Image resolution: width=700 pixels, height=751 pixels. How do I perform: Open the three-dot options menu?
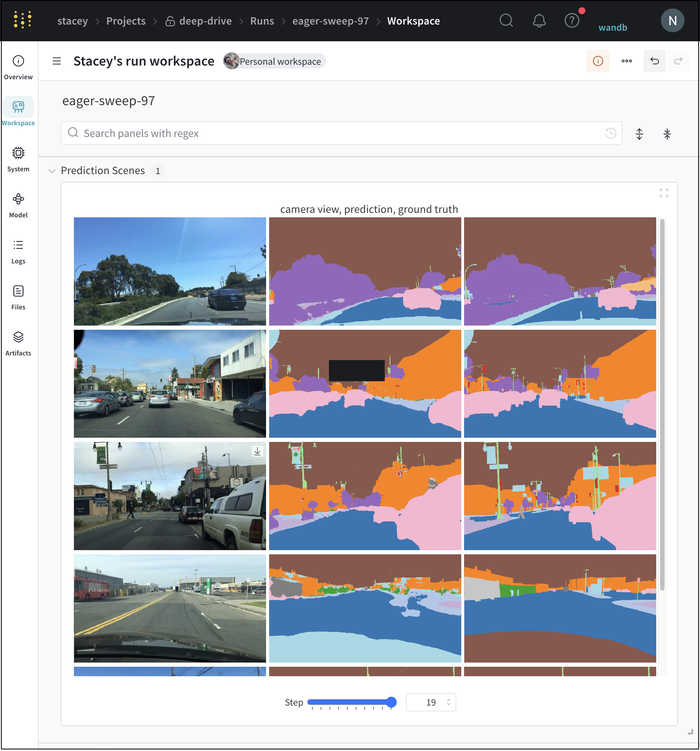[627, 61]
